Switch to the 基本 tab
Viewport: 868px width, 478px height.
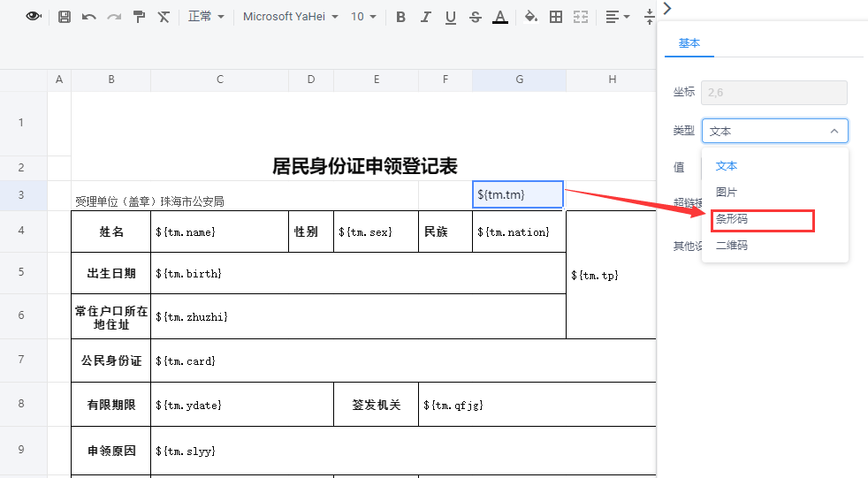pyautogui.click(x=689, y=43)
